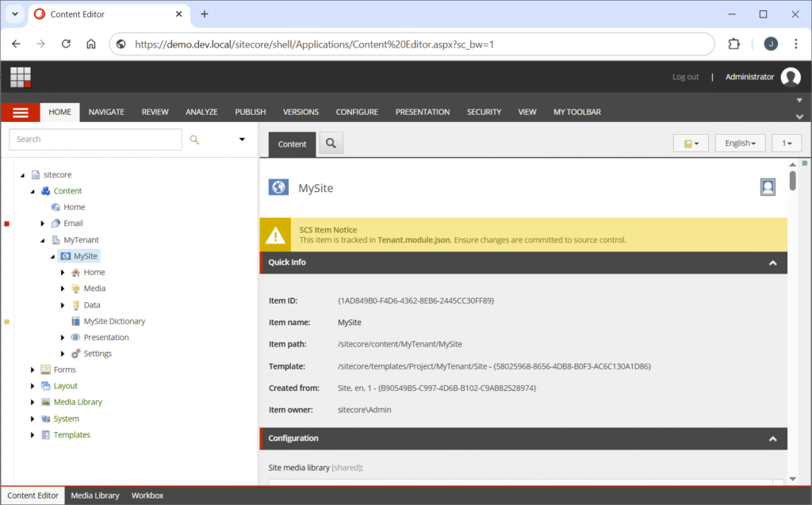This screenshot has width=812, height=505.
Task: Open the Chrome three-dot menu
Action: coord(796,44)
